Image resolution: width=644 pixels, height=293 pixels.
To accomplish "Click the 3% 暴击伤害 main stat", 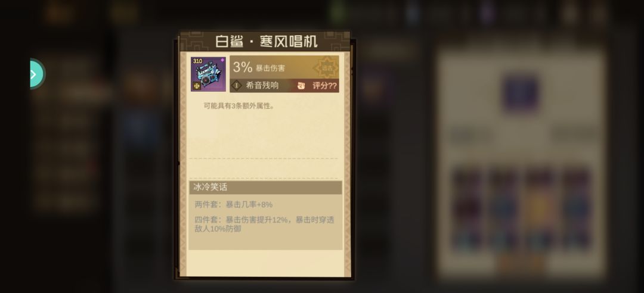I will click(259, 67).
